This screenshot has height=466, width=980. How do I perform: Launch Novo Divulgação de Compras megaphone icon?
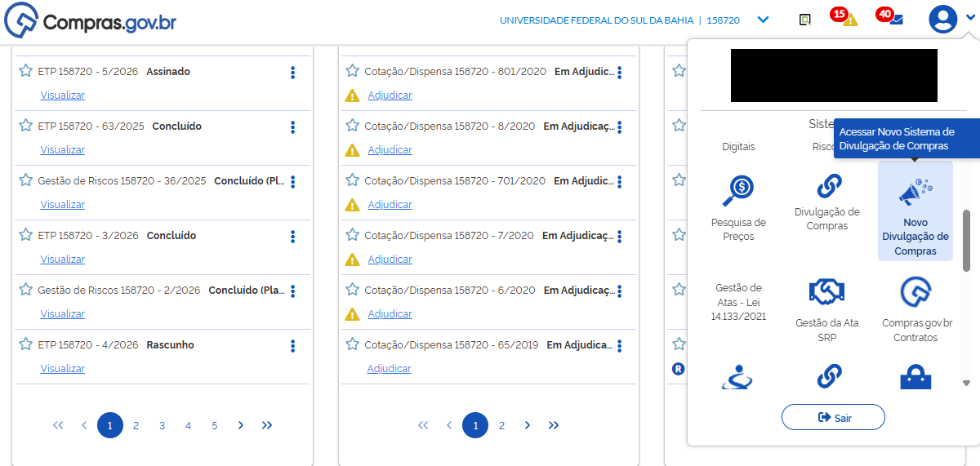915,192
